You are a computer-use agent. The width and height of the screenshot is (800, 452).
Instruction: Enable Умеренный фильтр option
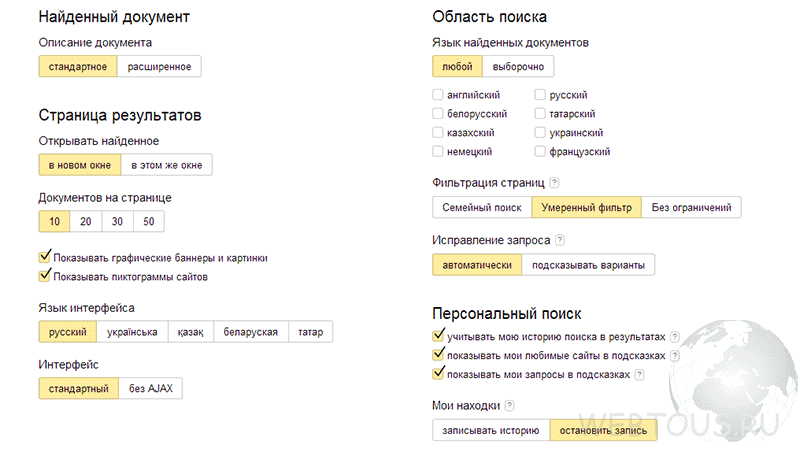point(587,207)
